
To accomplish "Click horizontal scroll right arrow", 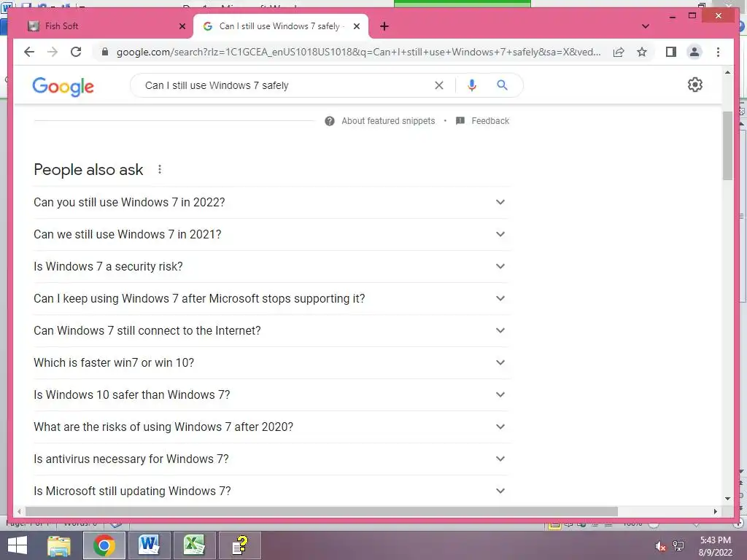I will [x=715, y=511].
